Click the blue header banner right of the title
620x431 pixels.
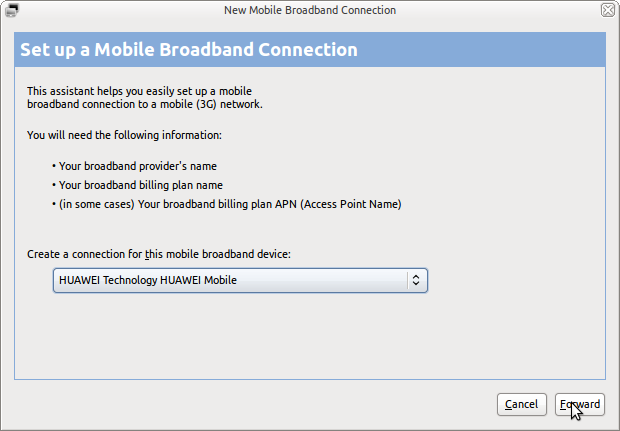coord(480,50)
